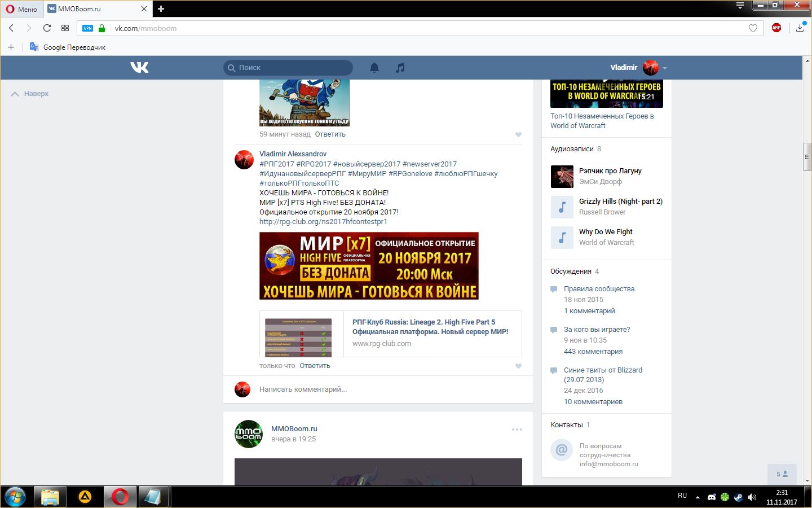
Task: Expand the Vladimir profile menu
Action: (x=638, y=68)
